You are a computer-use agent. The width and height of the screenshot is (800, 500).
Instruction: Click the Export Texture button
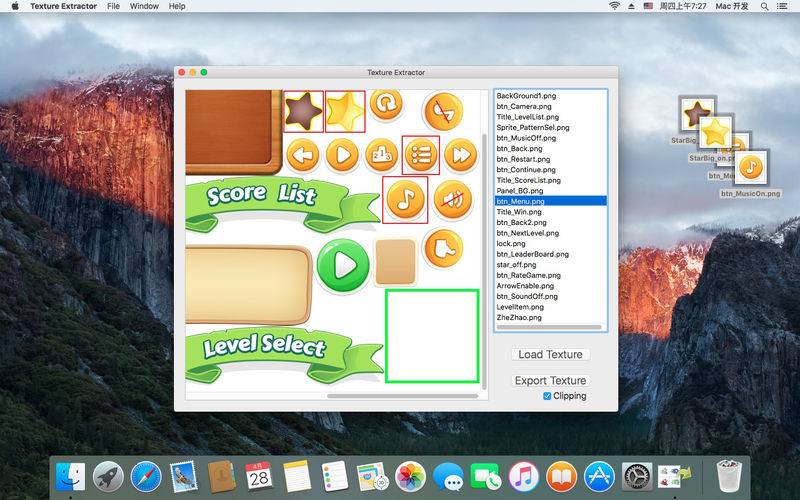click(x=550, y=381)
